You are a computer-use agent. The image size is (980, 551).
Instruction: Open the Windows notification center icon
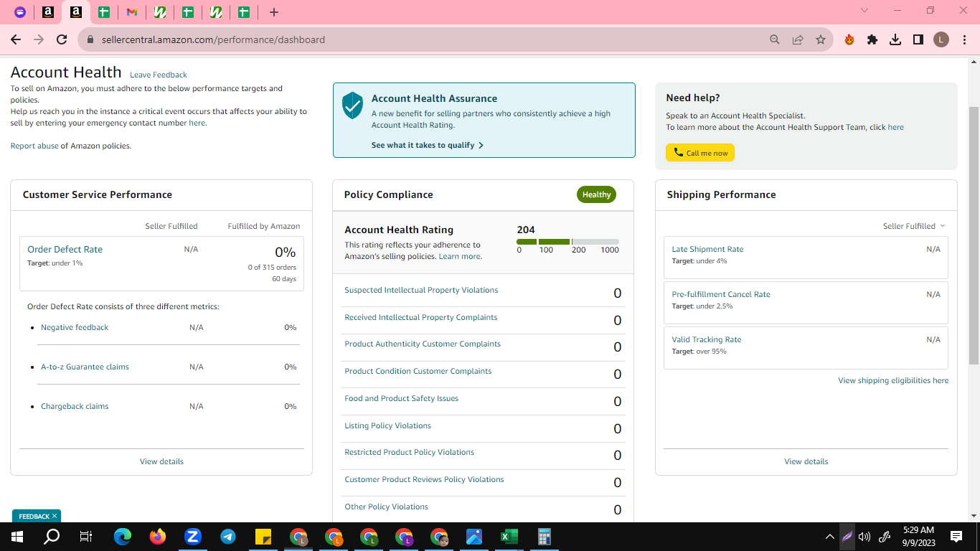tap(956, 537)
